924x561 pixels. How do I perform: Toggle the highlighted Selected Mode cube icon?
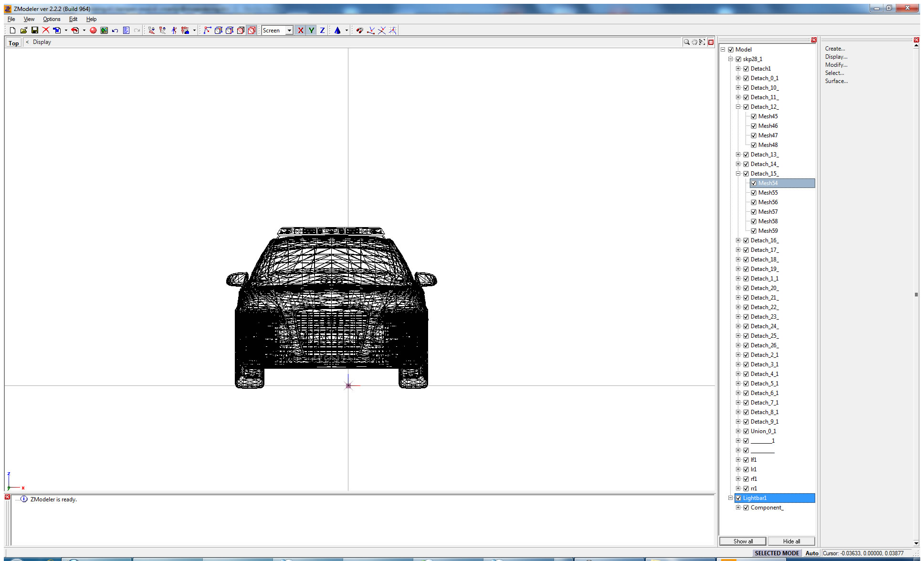[252, 30]
